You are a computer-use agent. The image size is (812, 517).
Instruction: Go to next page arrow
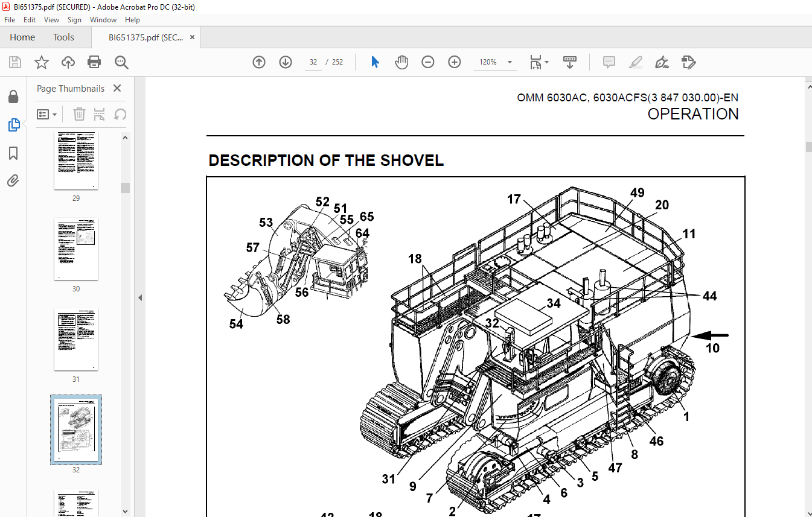(286, 62)
